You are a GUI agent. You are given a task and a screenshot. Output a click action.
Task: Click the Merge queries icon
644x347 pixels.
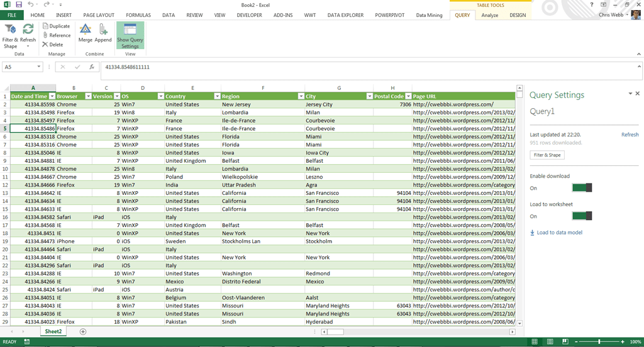tap(86, 34)
